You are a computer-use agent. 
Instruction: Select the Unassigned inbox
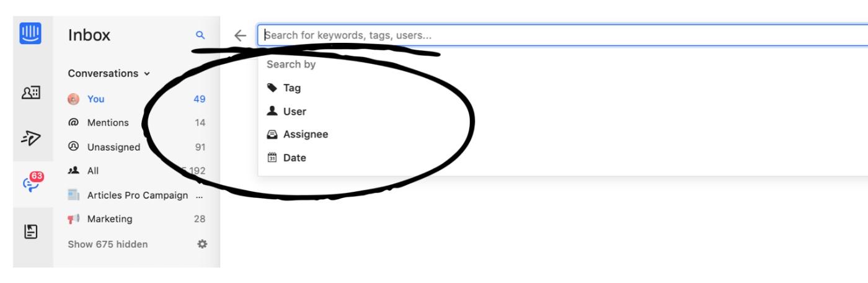pos(113,147)
